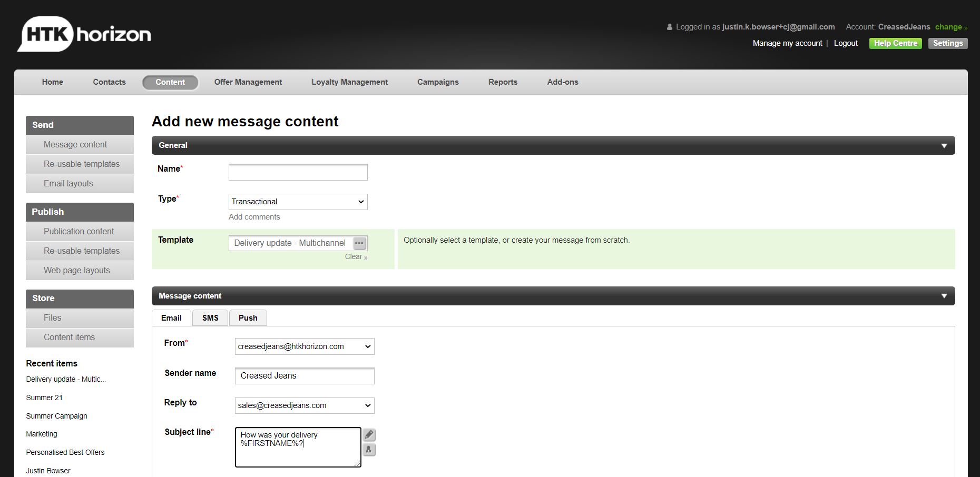Open recent item Personalised Best Offers
The width and height of the screenshot is (980, 477).
coord(65,452)
